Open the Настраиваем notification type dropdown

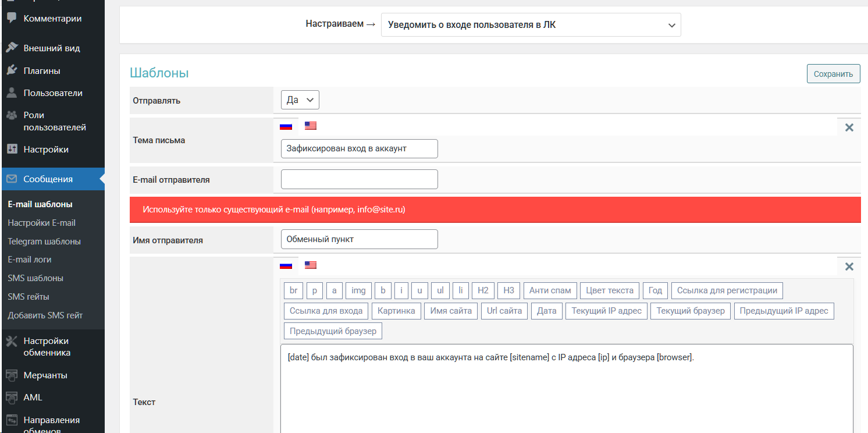coord(531,25)
